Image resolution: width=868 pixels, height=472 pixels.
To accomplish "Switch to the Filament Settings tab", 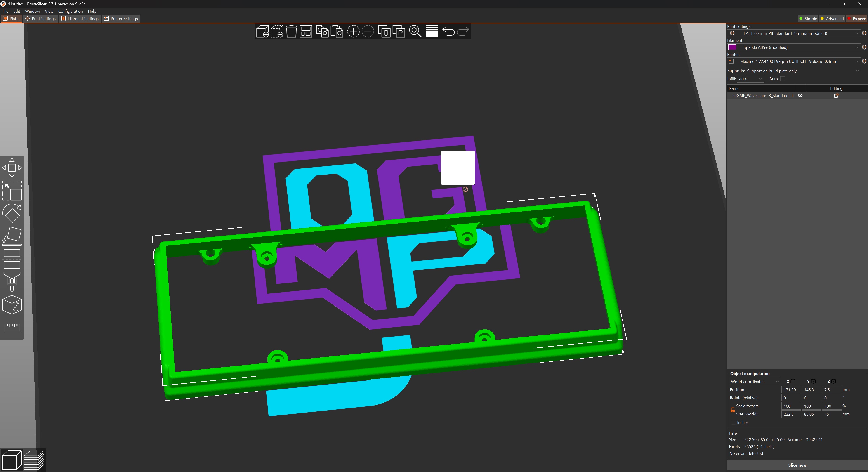I will pos(80,19).
